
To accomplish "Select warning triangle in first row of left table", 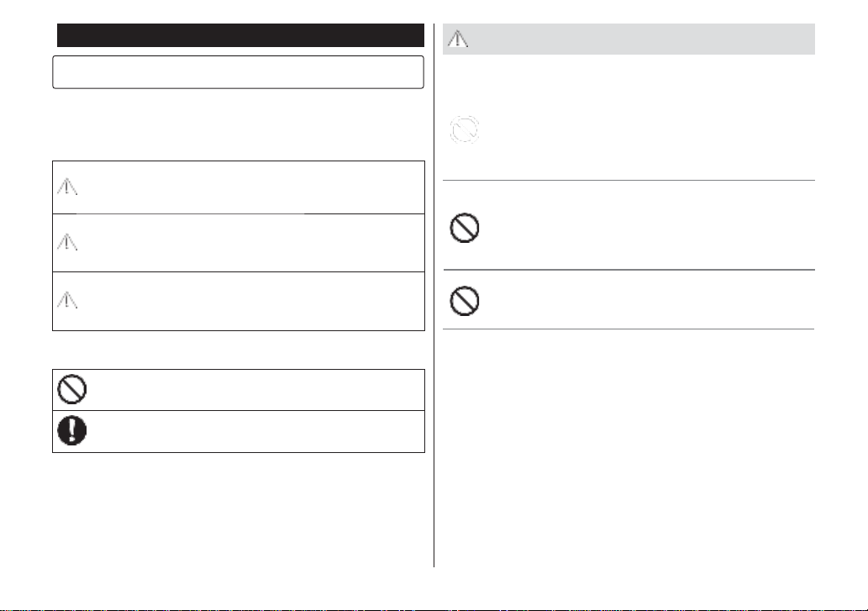I will coord(67,187).
